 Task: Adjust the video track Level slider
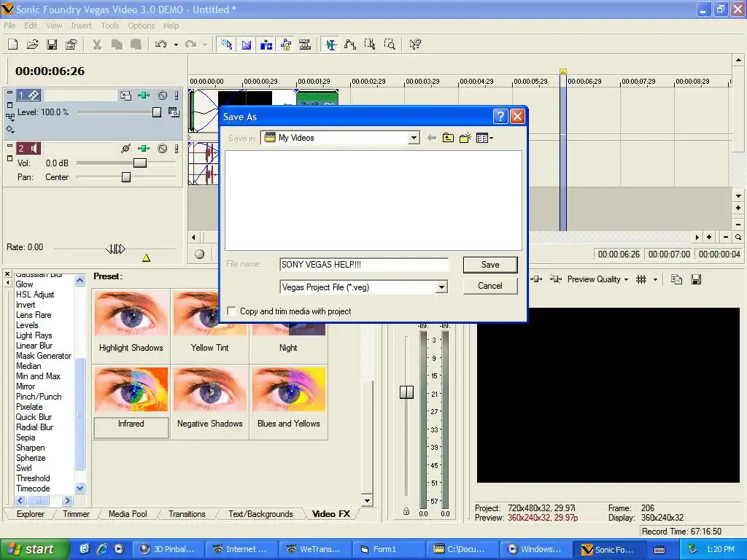point(157,112)
